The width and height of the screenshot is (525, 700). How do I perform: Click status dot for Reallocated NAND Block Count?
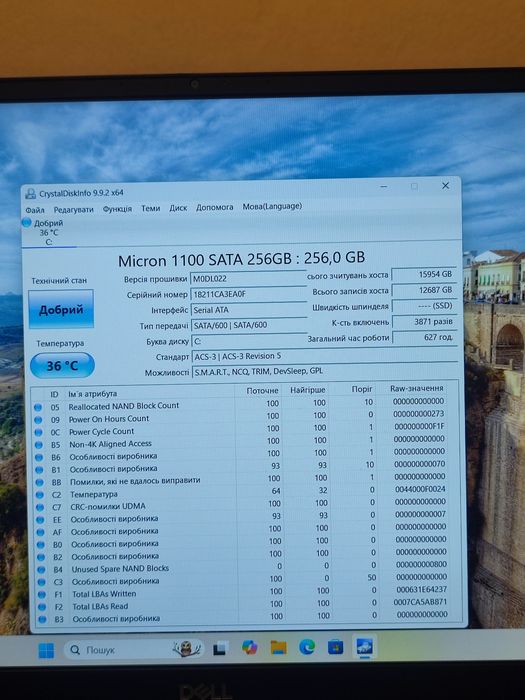tap(38, 407)
